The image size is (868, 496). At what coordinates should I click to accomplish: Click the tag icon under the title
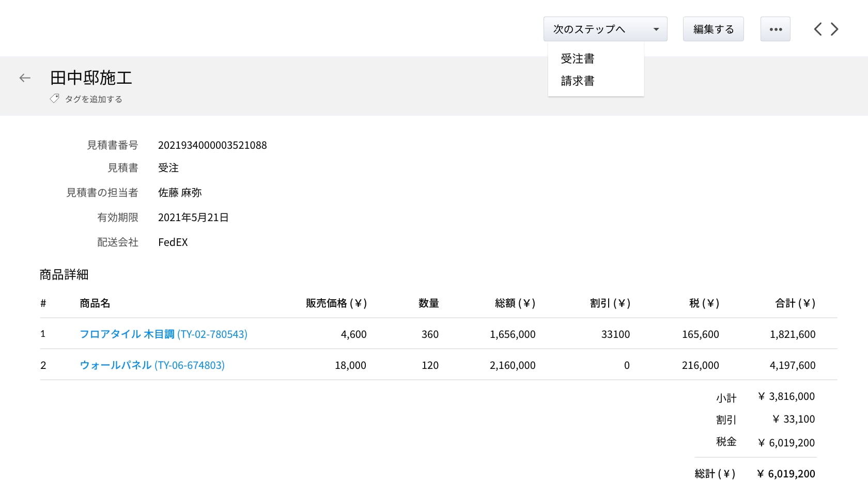pyautogui.click(x=54, y=98)
